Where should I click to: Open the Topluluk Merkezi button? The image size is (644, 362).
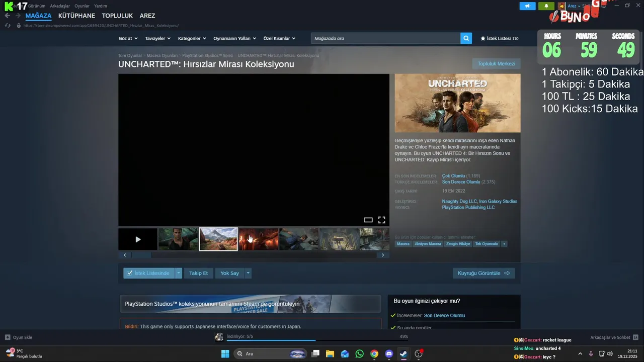pyautogui.click(x=496, y=64)
